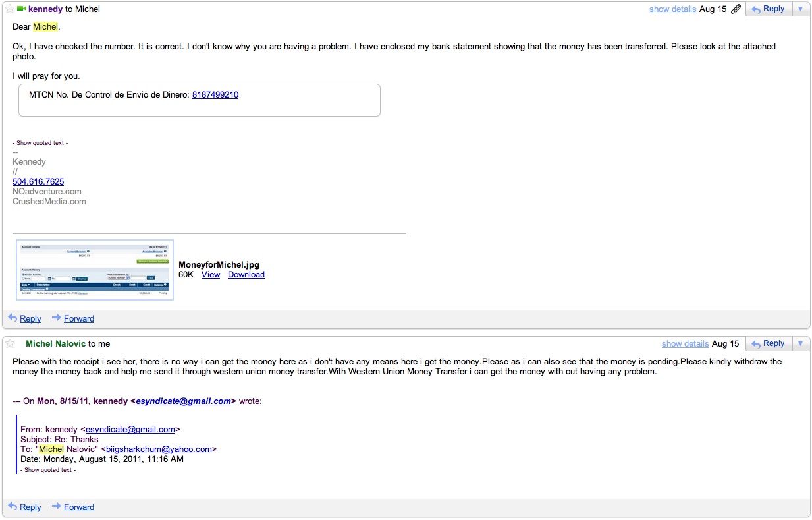
Task: Open the MTCN number link 8187499210
Action: (215, 95)
